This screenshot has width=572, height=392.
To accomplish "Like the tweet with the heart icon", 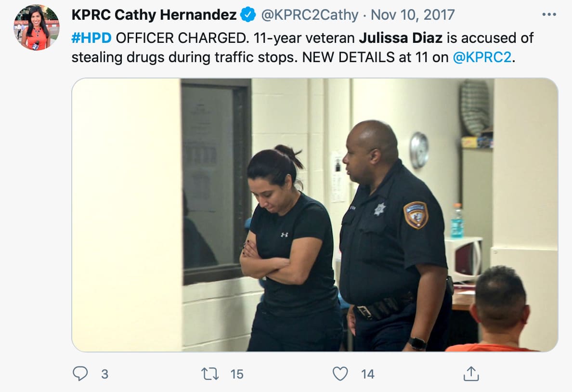I will (x=340, y=374).
